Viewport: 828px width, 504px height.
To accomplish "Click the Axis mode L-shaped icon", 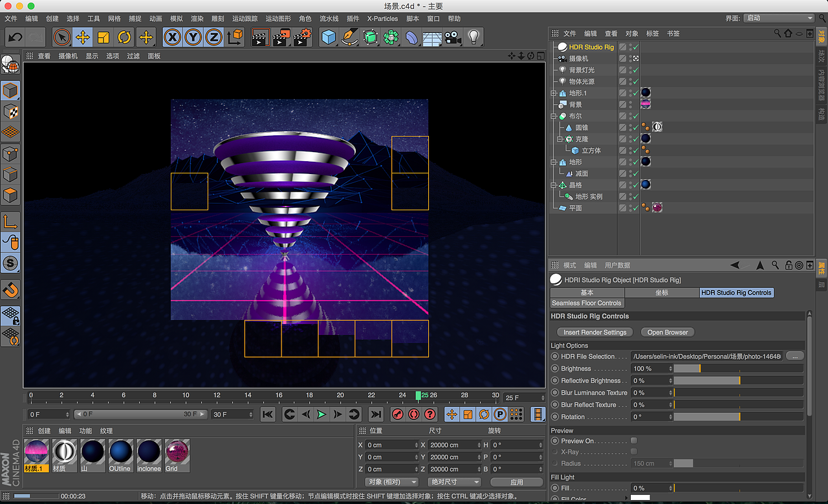I will (x=10, y=222).
